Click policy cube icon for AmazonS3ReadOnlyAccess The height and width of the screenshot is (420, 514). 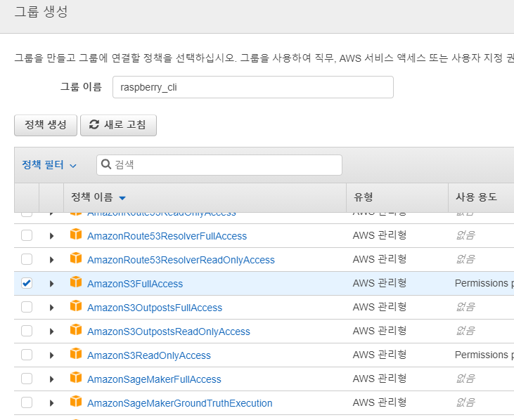coord(76,353)
